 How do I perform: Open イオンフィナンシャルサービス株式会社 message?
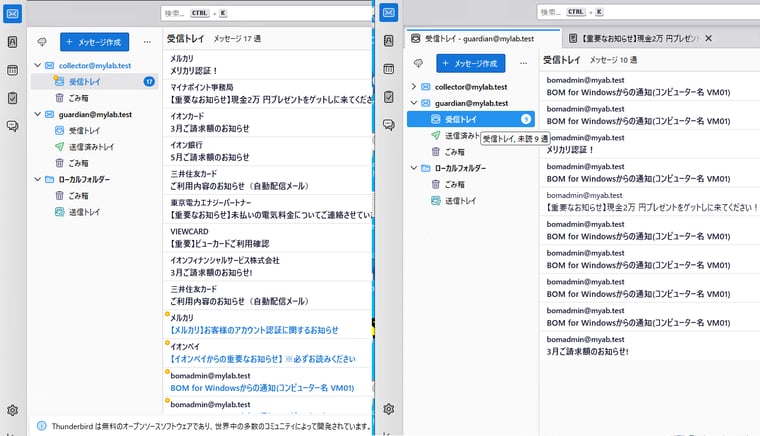coord(268,266)
